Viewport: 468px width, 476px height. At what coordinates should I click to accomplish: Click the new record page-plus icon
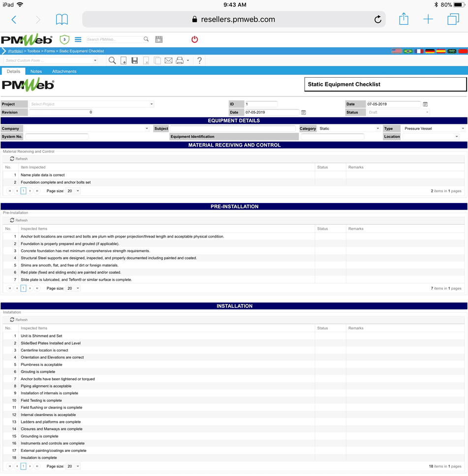(124, 60)
